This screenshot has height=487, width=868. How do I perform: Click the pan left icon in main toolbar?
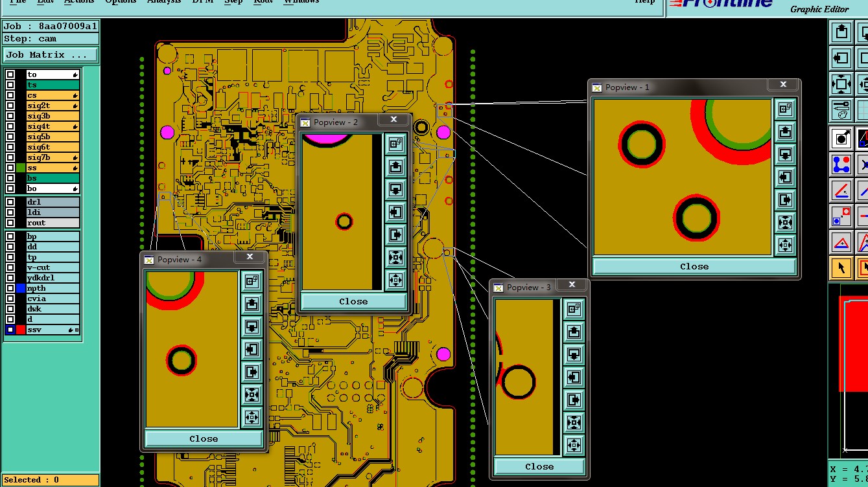click(841, 58)
